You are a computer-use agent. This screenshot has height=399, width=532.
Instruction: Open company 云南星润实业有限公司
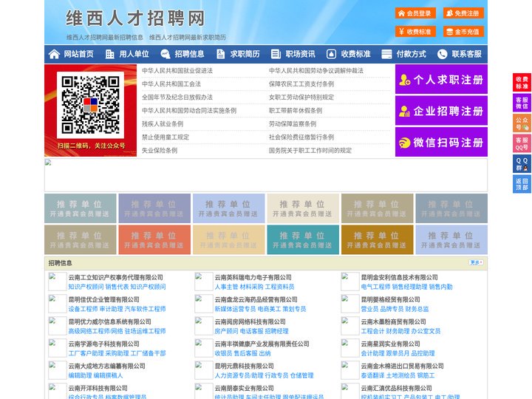click(391, 344)
